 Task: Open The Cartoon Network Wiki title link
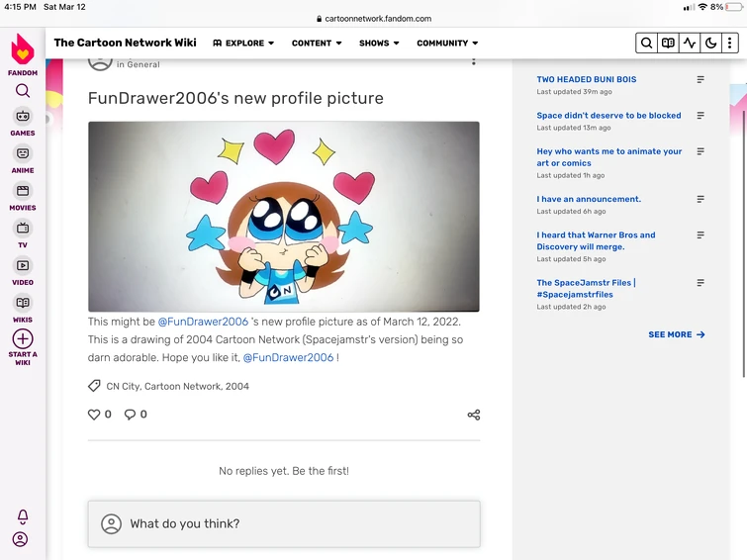[x=125, y=43]
